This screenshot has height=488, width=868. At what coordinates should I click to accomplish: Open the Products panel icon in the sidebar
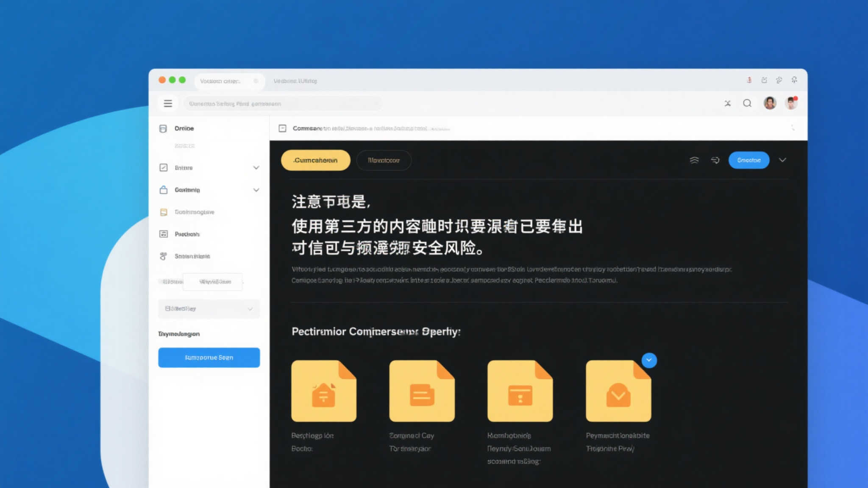coord(164,234)
